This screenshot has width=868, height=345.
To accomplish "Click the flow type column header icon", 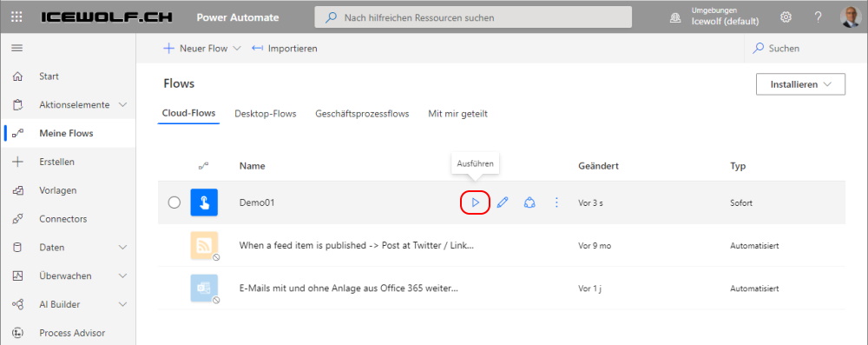I will point(204,165).
